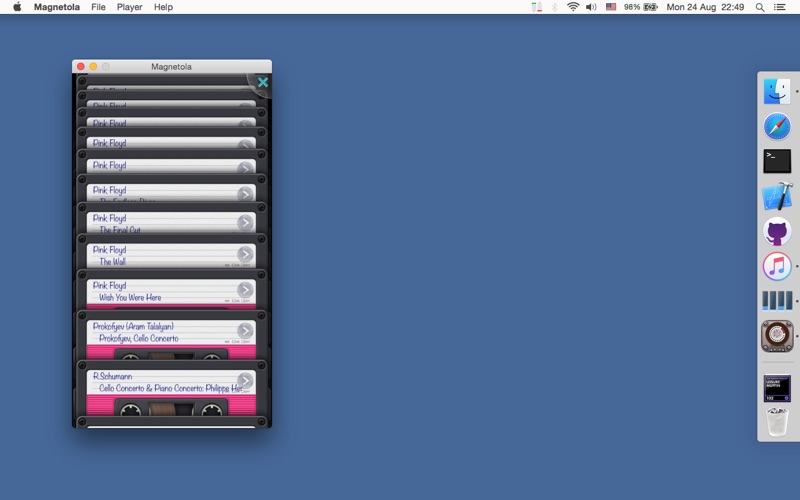800x500 pixels.
Task: Click the volume speaker icon
Action: pos(591,7)
